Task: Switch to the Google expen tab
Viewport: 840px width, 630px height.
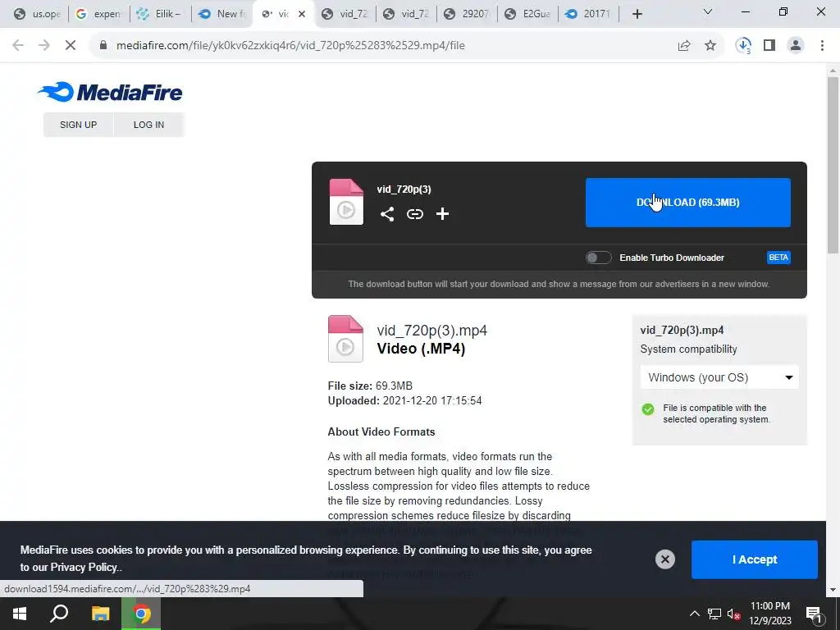Action: pyautogui.click(x=98, y=14)
